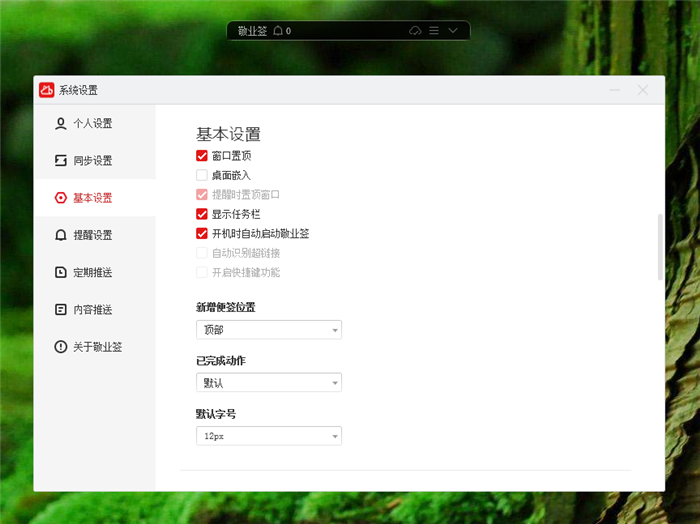
Task: Click the bell reminder icon in the top widget
Action: coord(278,31)
